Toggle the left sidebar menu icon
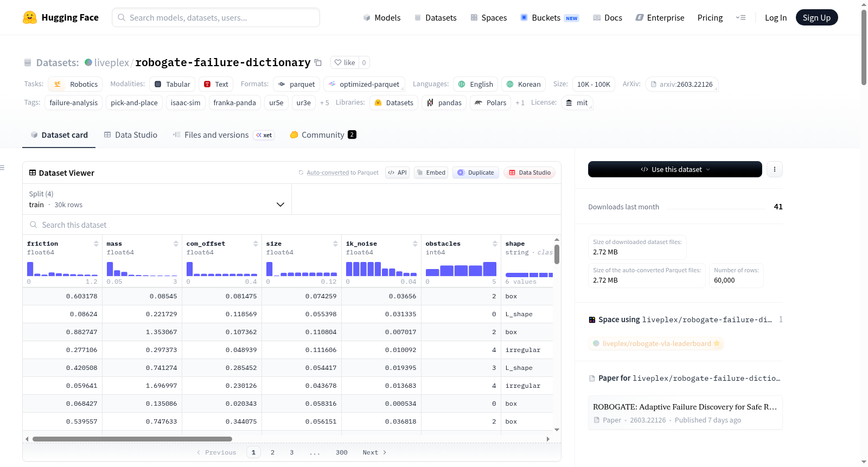This screenshot has height=467, width=868. click(x=3, y=168)
